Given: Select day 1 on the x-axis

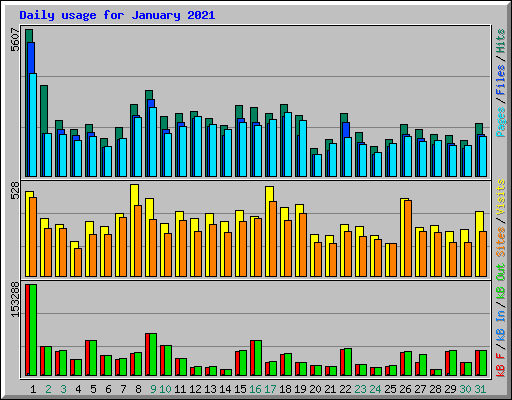Looking at the screenshot, I should (x=33, y=389).
